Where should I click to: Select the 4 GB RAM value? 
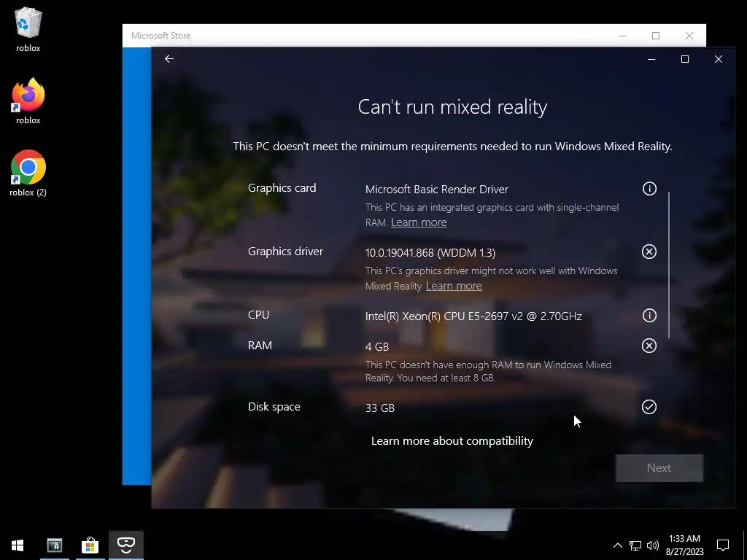click(x=377, y=346)
